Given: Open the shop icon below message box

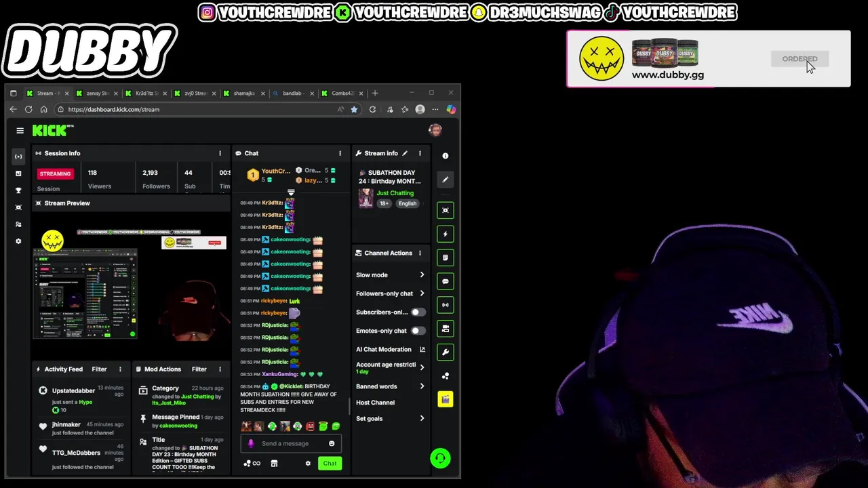Looking at the screenshot, I should [274, 464].
